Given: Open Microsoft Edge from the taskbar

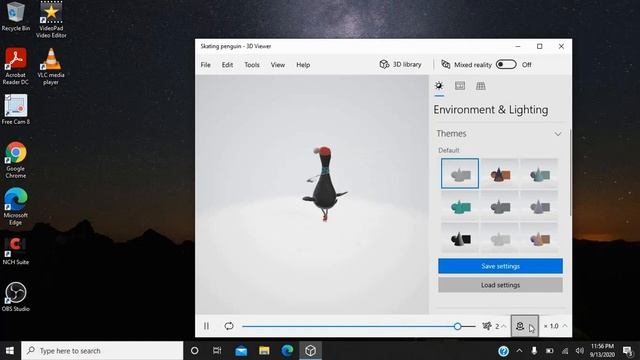Looking at the screenshot, I should coord(287,351).
